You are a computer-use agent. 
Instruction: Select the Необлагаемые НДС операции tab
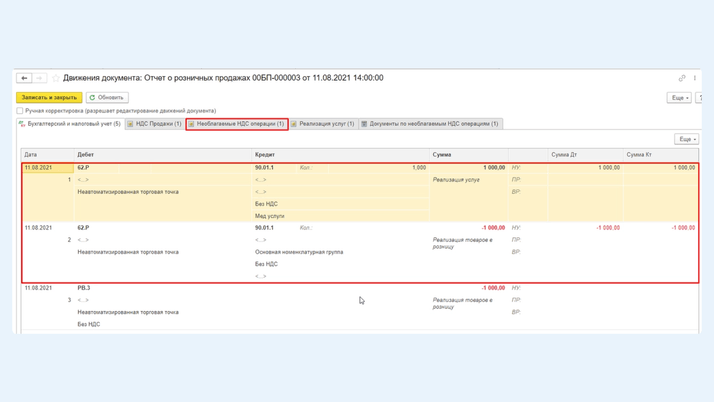click(237, 124)
